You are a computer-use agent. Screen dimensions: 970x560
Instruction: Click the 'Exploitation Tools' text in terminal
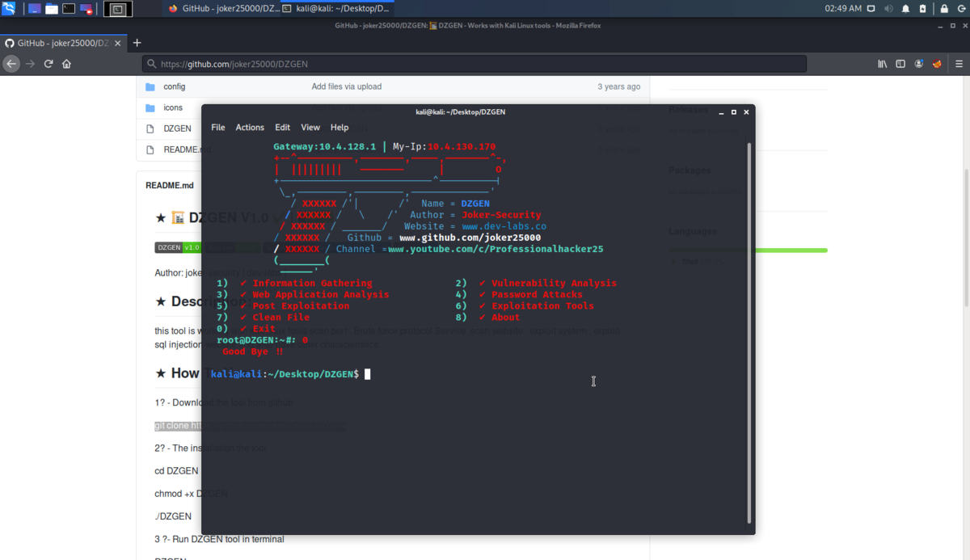[542, 306]
